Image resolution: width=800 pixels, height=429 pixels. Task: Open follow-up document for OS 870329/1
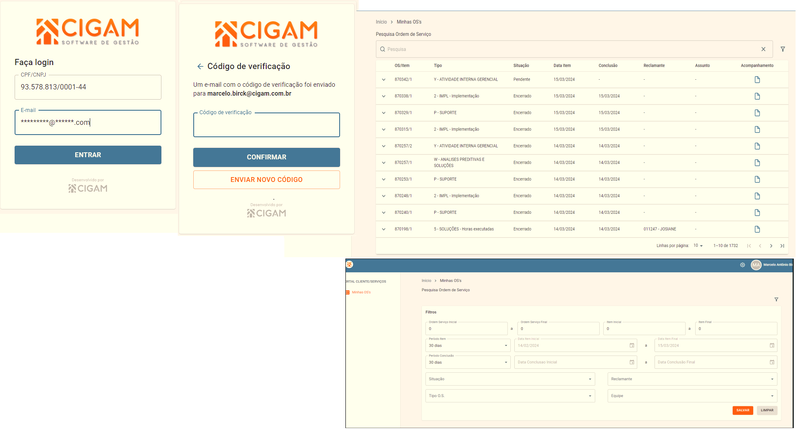tap(757, 113)
